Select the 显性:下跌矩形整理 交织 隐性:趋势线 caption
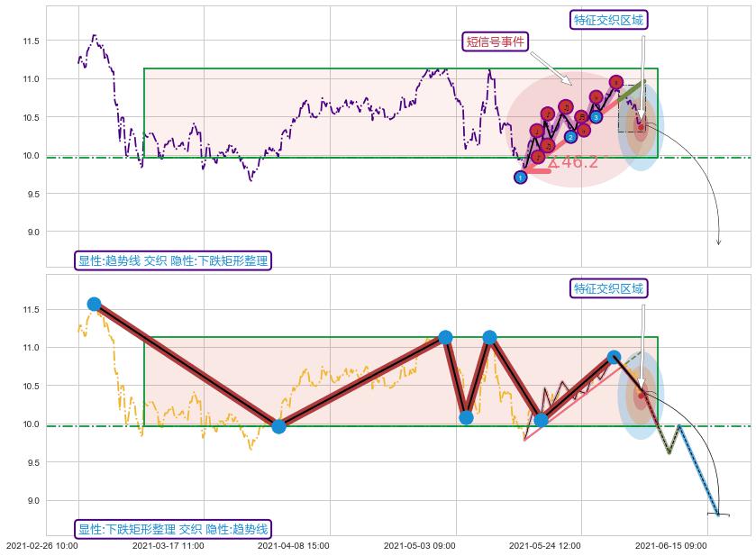Image resolution: width=756 pixels, height=556 pixels. pos(173,529)
